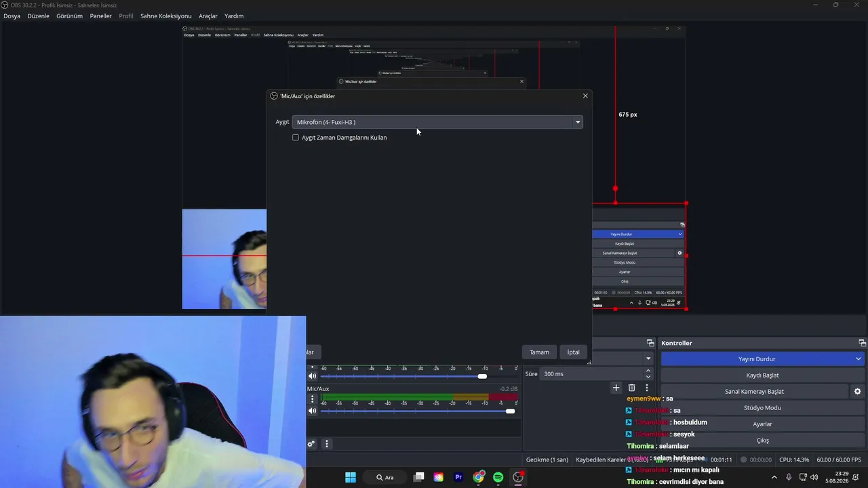The height and width of the screenshot is (488, 868).
Task: Start recording with Kaydı Başlat
Action: click(x=763, y=375)
